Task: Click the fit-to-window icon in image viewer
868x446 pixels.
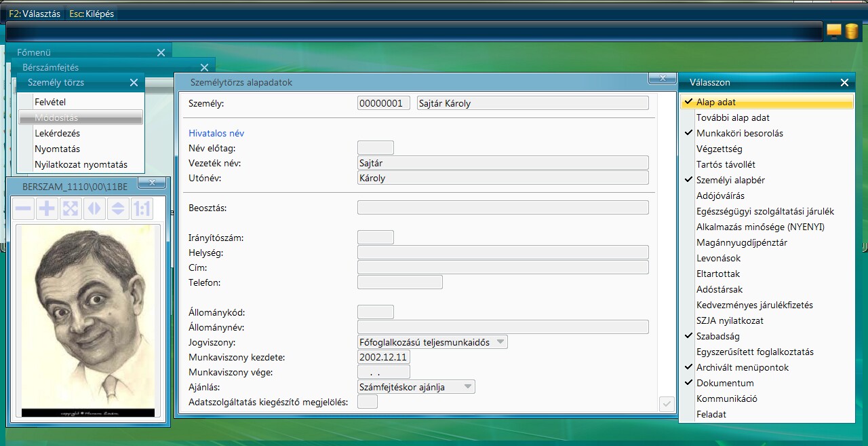Action: click(71, 209)
